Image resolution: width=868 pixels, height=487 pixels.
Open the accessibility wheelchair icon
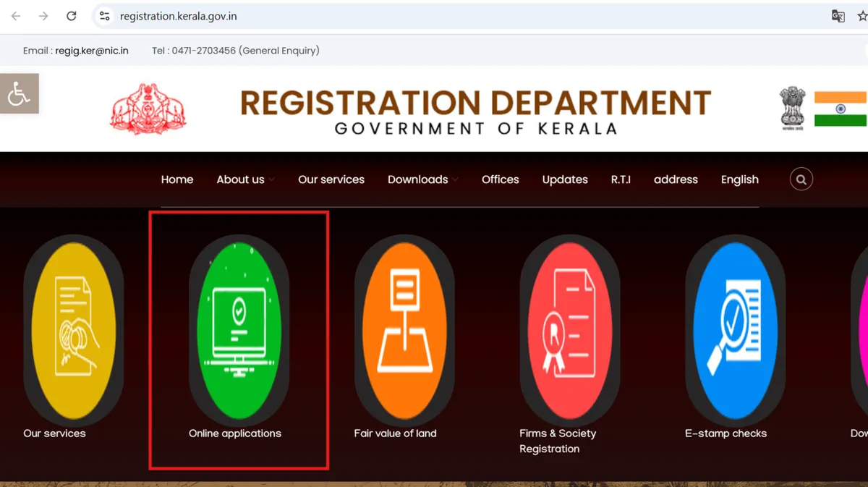click(19, 93)
